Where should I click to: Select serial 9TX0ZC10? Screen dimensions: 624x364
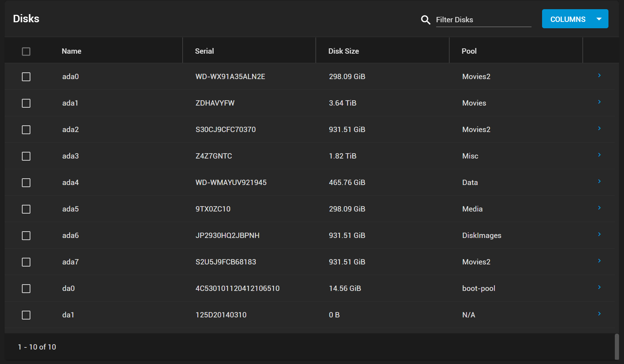213,209
